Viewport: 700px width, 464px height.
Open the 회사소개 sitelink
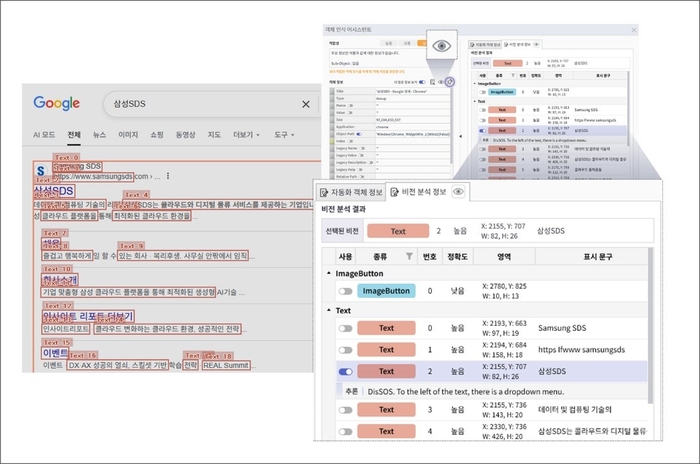click(60, 280)
